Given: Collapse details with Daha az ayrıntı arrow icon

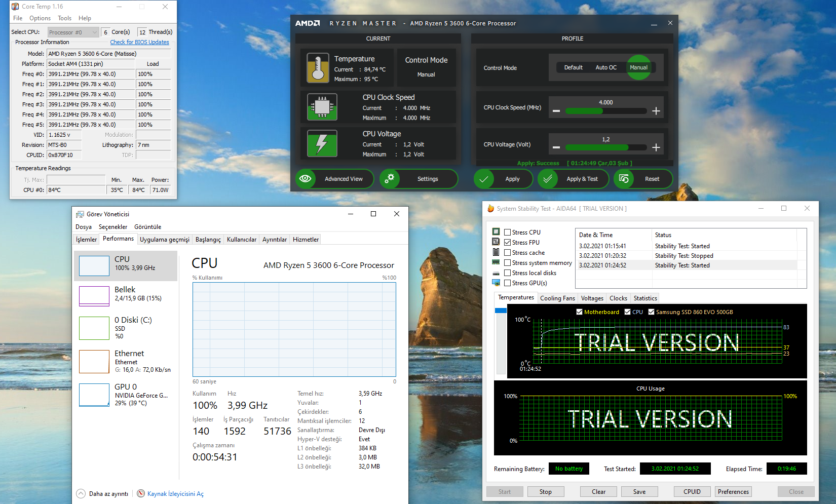Looking at the screenshot, I should coord(81,493).
